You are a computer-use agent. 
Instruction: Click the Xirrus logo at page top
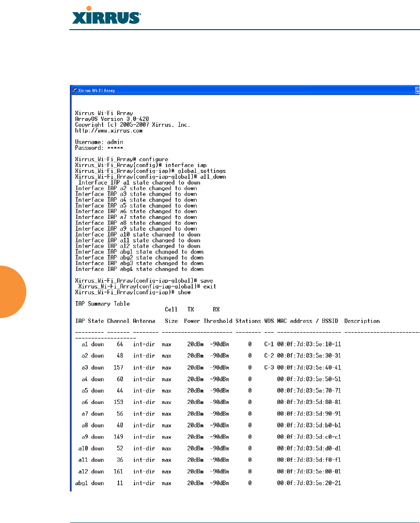click(x=106, y=16)
